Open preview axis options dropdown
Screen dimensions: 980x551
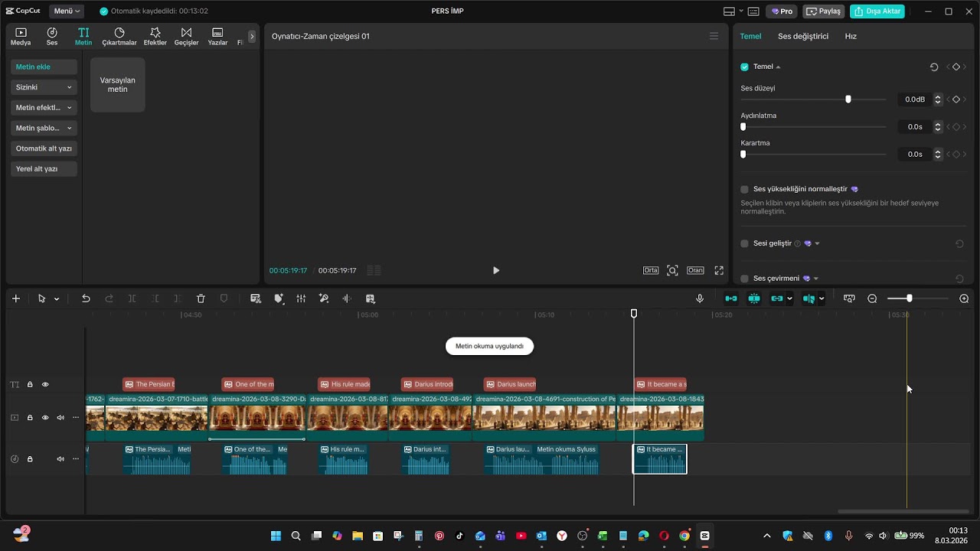822,298
